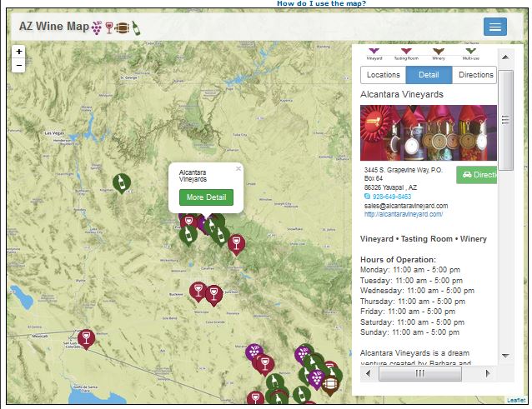Click the Hours of Operation heading

398,260
